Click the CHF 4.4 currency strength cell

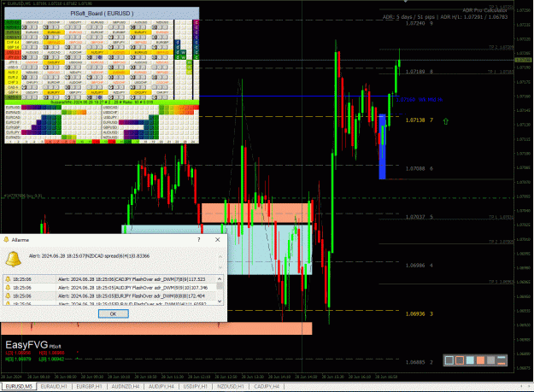coord(13,42)
